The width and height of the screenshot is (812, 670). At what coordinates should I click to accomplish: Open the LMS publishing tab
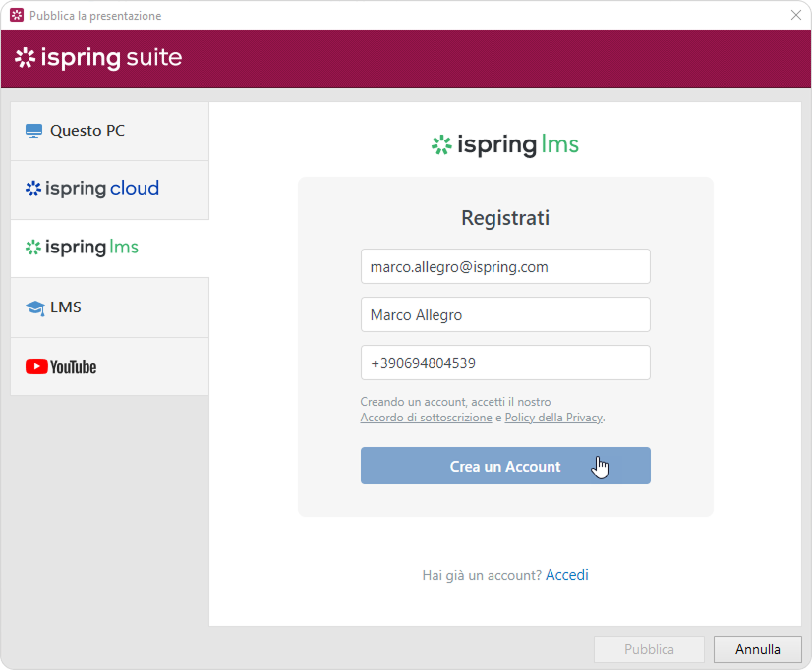tap(109, 307)
